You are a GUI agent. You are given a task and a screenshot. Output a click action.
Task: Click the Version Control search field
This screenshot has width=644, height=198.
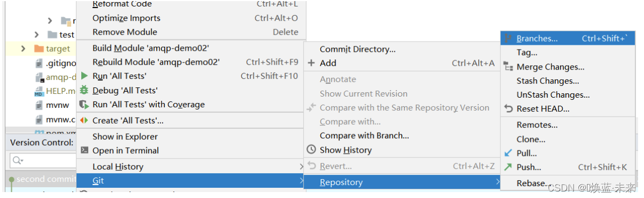tap(43, 160)
